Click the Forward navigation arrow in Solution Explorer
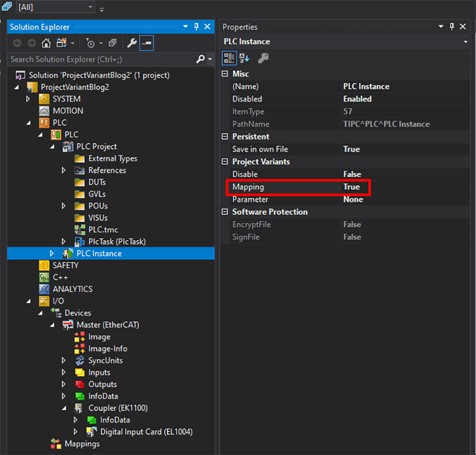The width and height of the screenshot is (476, 455). click(32, 43)
